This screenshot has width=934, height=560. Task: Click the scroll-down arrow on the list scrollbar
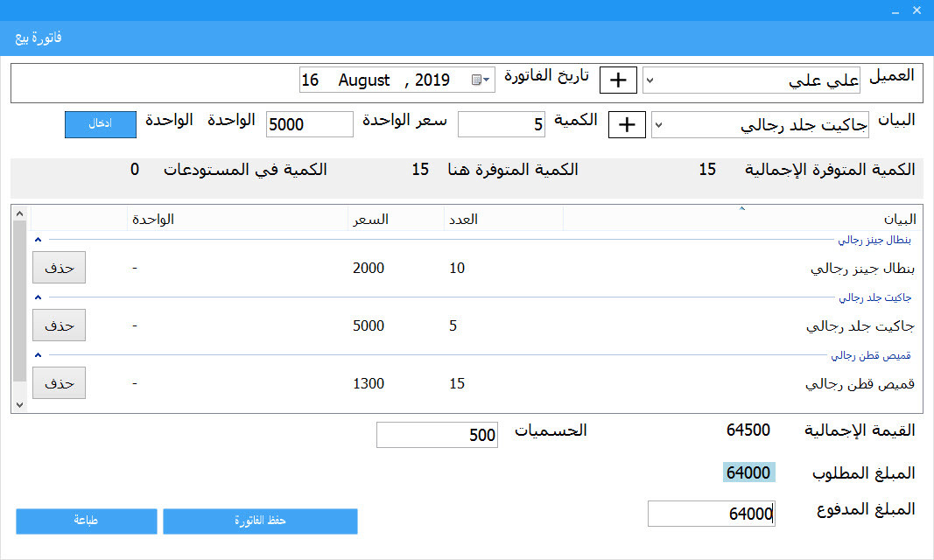tap(18, 404)
